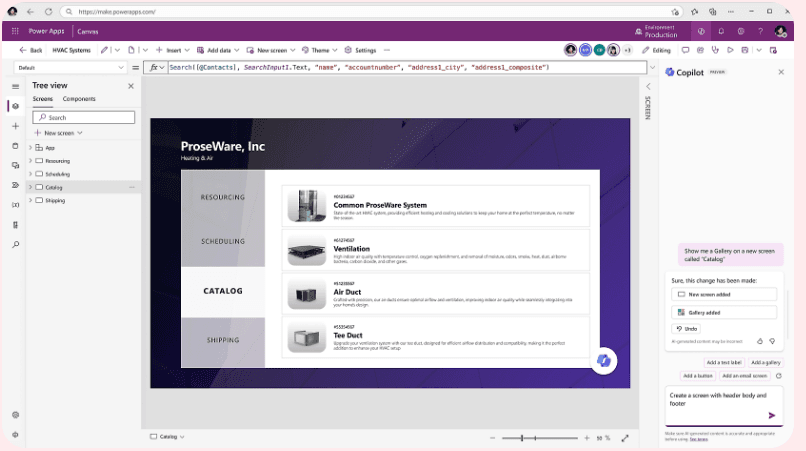Click the Tree view search field
The image size is (806, 451).
click(83, 117)
